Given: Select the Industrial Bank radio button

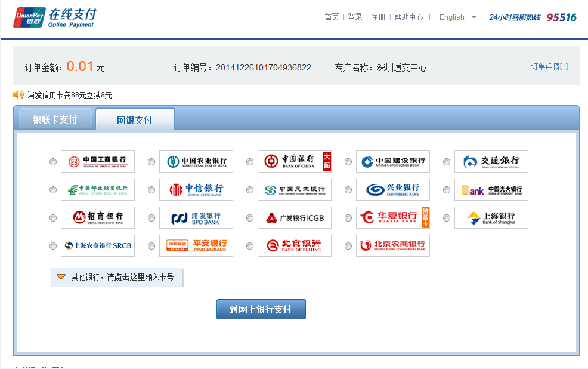Looking at the screenshot, I should (348, 190).
